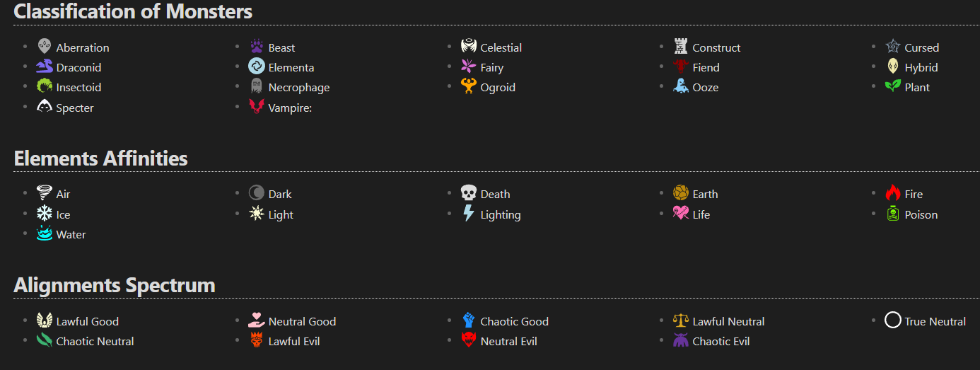Click the blue Ooze blob icon
The height and width of the screenshot is (370, 980).
[x=681, y=86]
